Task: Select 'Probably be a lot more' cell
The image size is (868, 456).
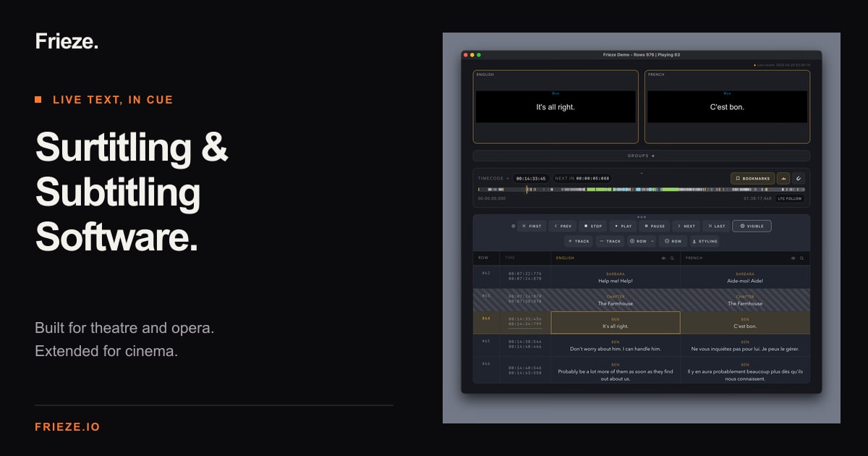Action: [x=616, y=370]
